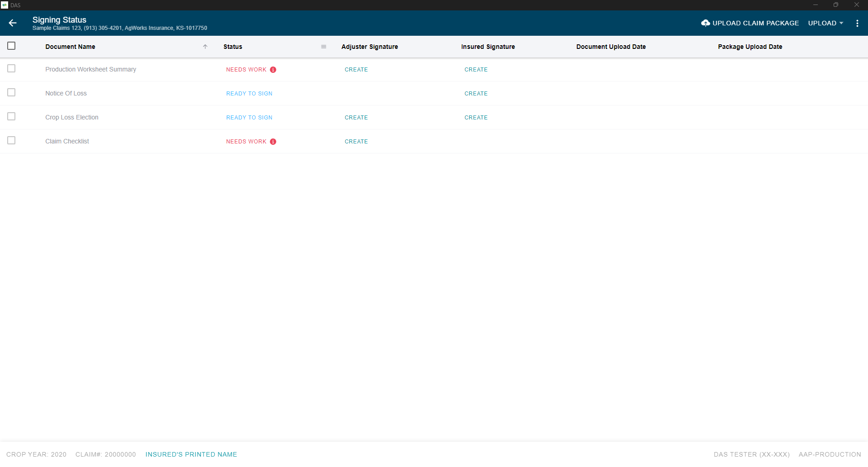Click the cloud upload icon
Screen dimensions: 868x467
click(705, 23)
